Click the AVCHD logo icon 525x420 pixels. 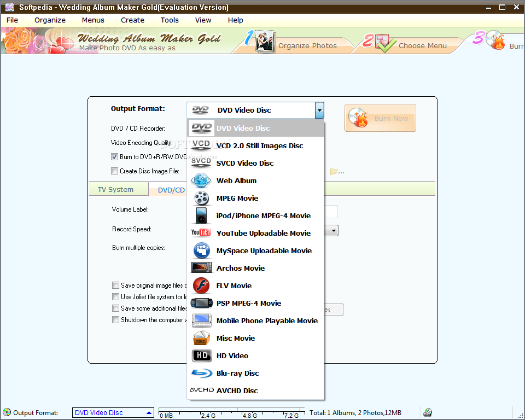point(202,390)
